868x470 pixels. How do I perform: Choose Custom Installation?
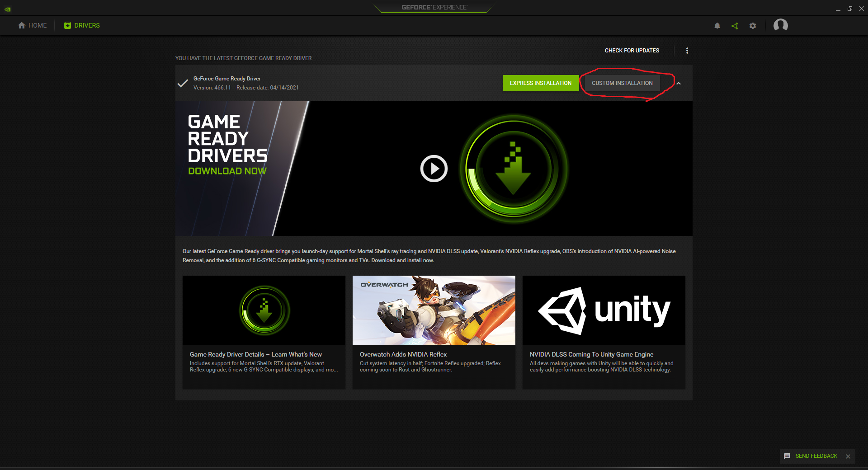[x=622, y=83]
